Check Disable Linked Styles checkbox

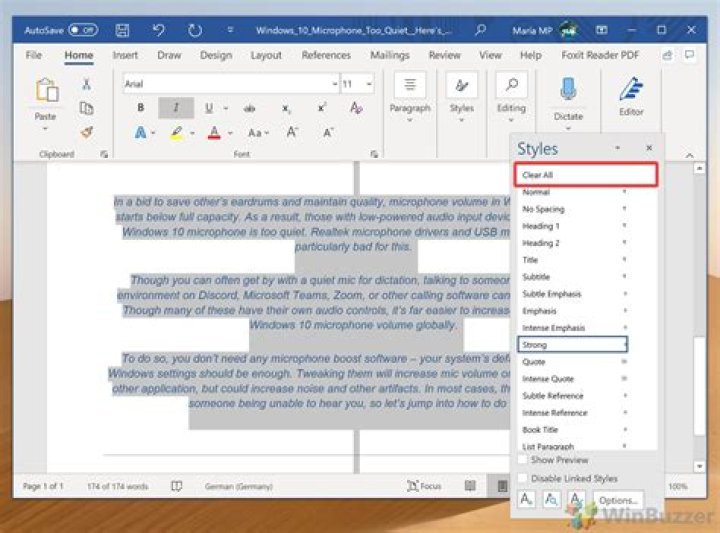coord(523,478)
